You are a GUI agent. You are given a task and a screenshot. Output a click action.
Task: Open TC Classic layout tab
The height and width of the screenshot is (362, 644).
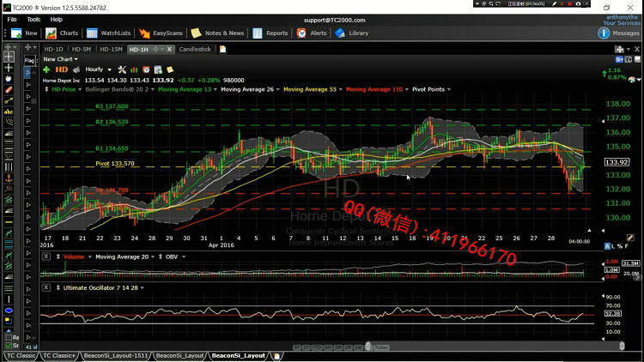21,355
